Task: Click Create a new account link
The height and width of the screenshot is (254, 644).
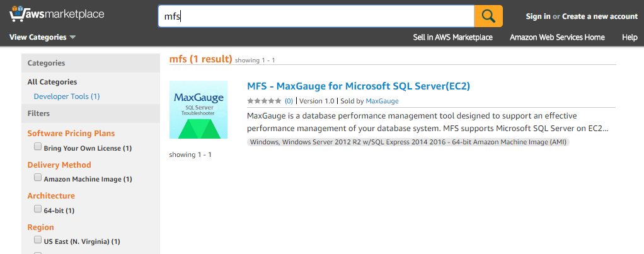Action: point(600,16)
